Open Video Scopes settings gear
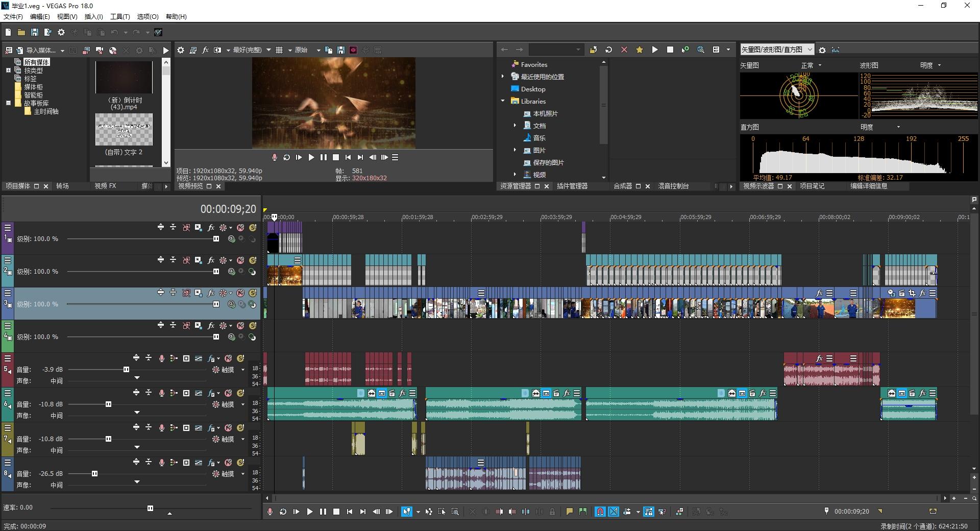 (x=822, y=50)
